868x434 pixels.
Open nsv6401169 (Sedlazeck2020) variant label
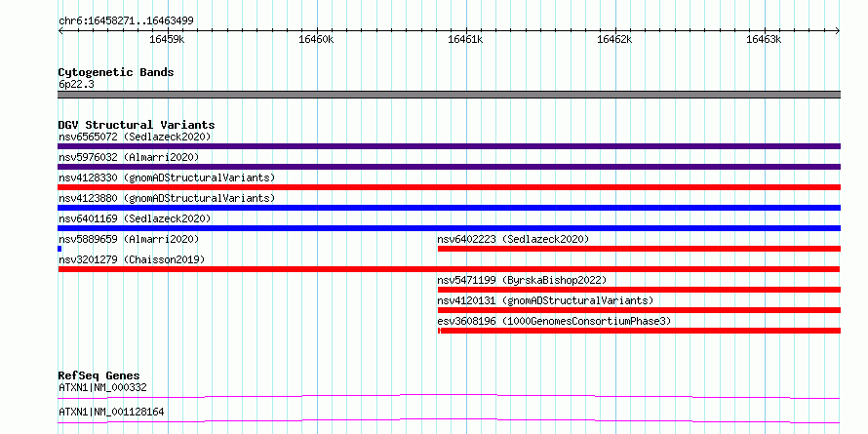click(135, 218)
